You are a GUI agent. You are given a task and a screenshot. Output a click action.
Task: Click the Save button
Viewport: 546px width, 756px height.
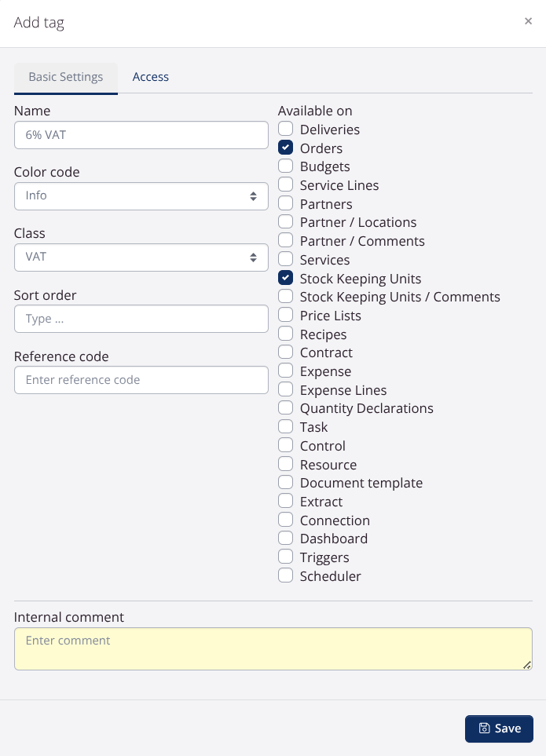(x=499, y=729)
